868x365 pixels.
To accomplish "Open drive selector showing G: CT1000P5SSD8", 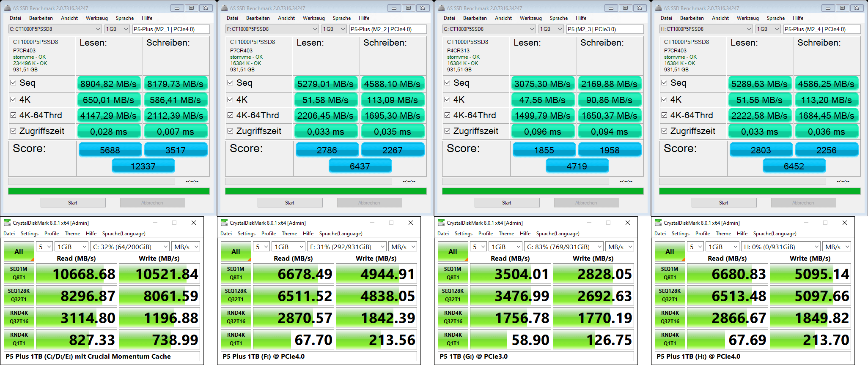I will click(489, 29).
